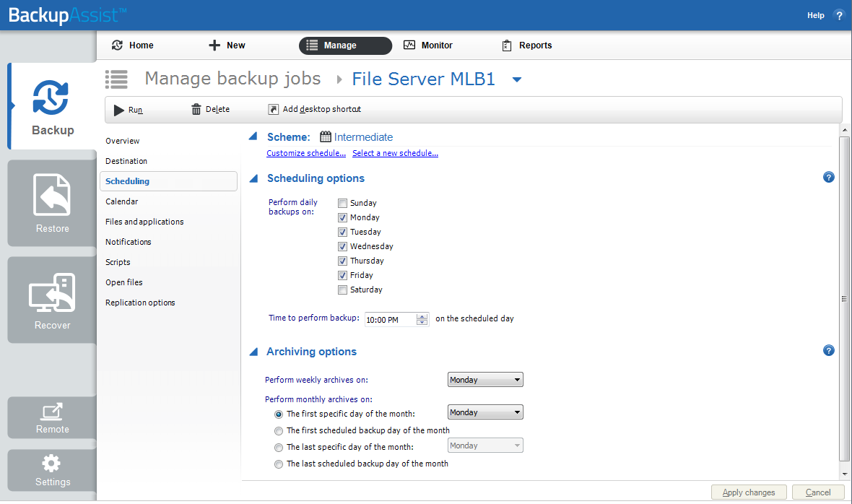Select last specific day of month radio
852x504 pixels.
point(279,448)
